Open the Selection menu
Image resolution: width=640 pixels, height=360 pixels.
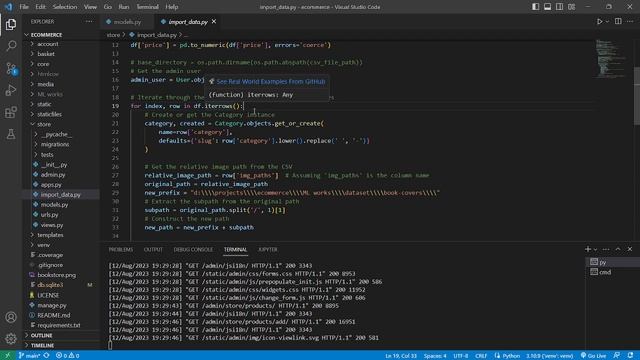pos(64,7)
